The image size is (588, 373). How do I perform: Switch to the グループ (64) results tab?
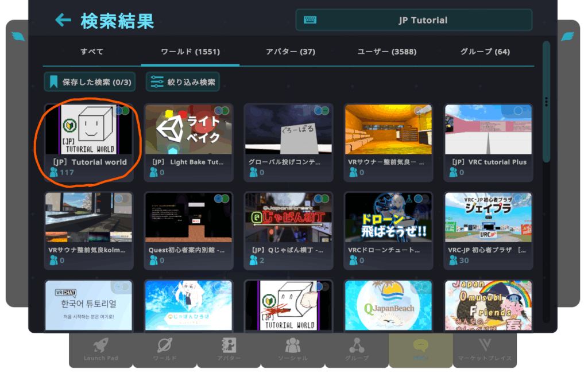click(485, 52)
